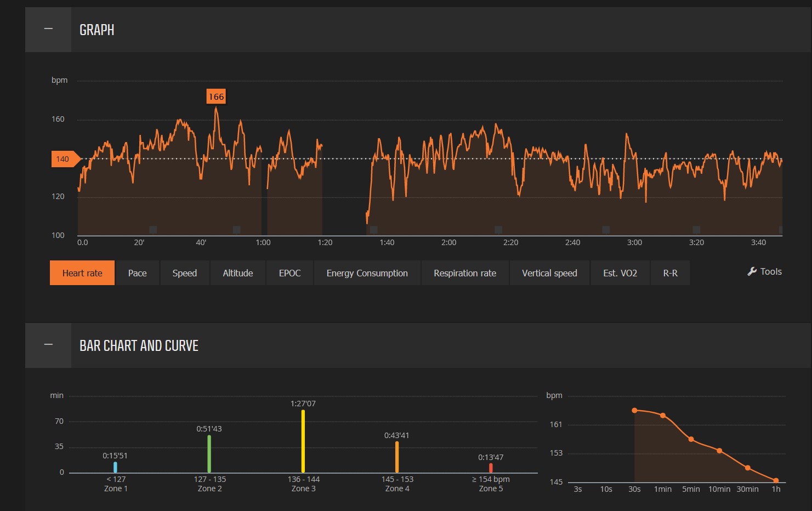Select the yellow Zone 3 bar
812x511 pixels.
click(x=303, y=441)
